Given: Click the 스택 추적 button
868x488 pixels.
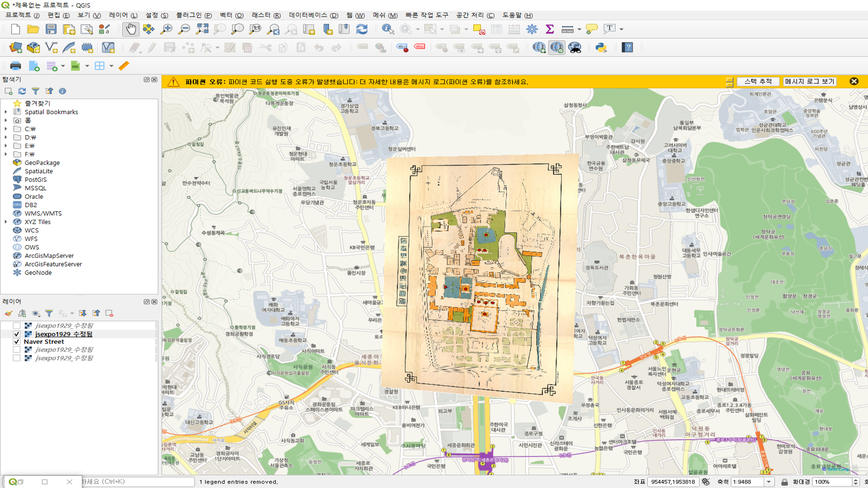Looking at the screenshot, I should [758, 81].
